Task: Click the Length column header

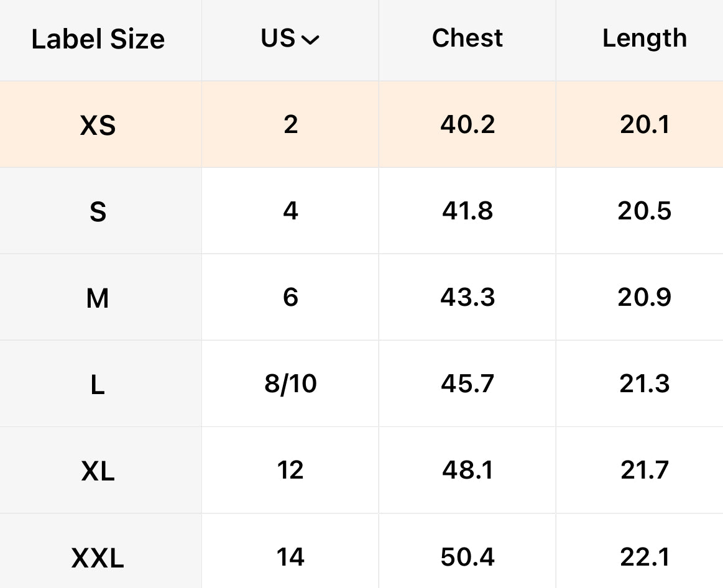Action: (x=645, y=39)
